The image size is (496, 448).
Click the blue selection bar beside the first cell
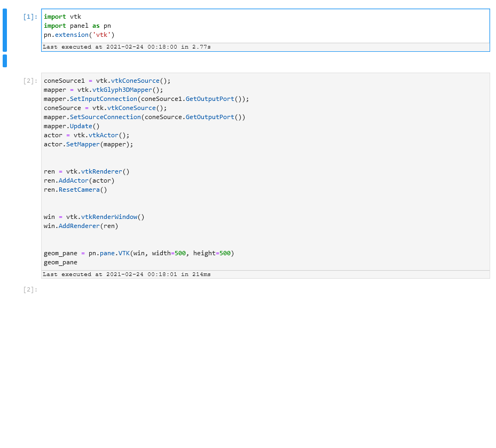[x=4, y=29]
